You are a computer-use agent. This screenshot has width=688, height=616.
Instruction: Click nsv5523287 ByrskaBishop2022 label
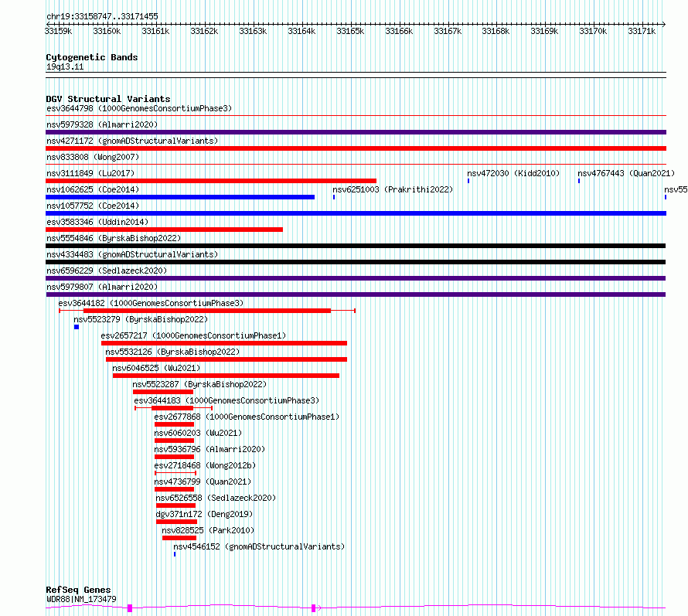pyautogui.click(x=199, y=384)
